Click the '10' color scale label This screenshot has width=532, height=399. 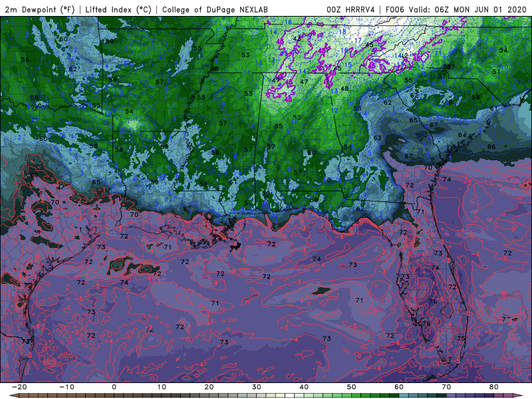(162, 387)
